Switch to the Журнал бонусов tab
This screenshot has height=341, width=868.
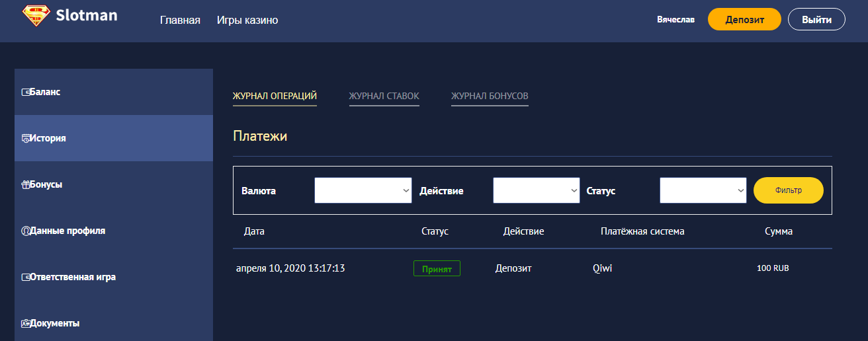click(490, 96)
